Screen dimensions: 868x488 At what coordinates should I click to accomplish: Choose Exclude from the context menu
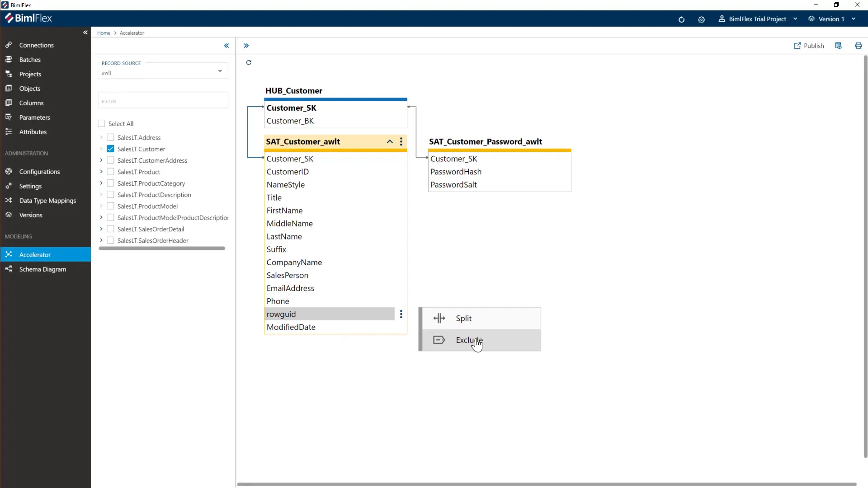tap(481, 340)
